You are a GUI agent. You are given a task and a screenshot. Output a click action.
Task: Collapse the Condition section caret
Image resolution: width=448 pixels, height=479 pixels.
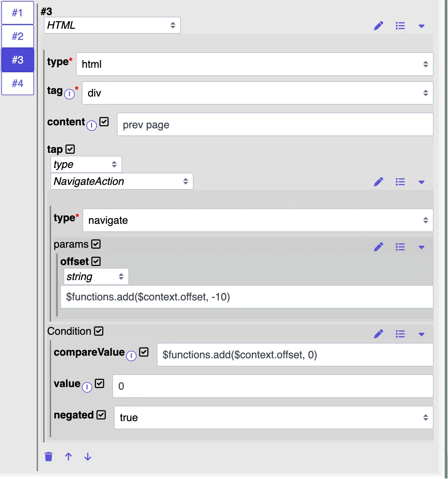point(421,334)
